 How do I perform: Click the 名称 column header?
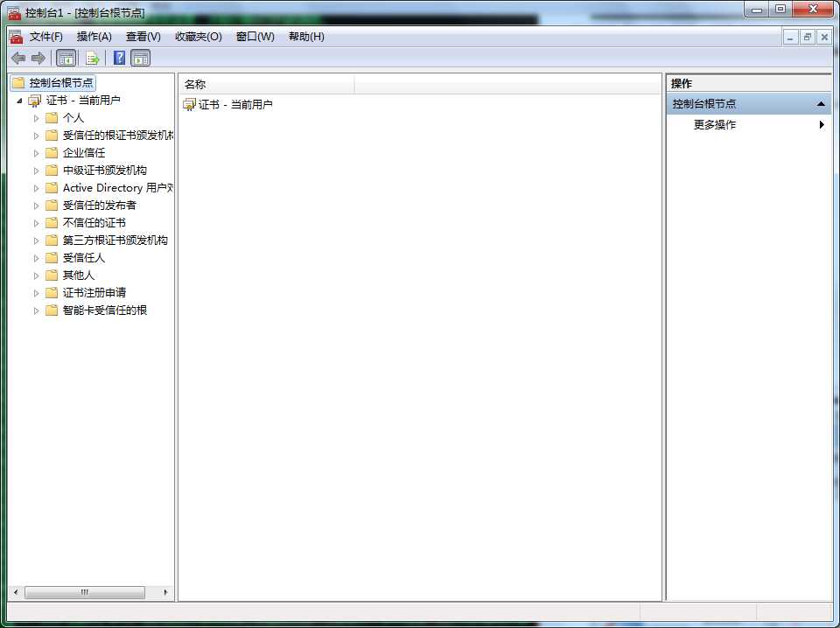[266, 84]
